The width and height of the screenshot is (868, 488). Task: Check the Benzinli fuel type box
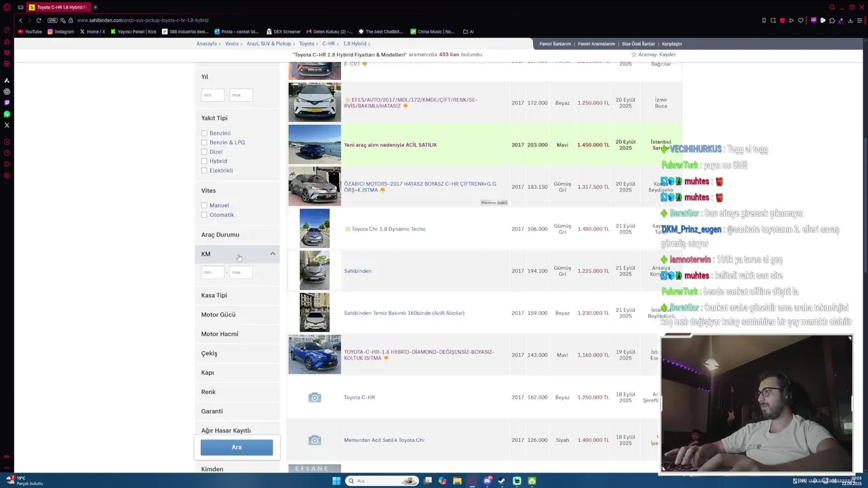tap(204, 134)
